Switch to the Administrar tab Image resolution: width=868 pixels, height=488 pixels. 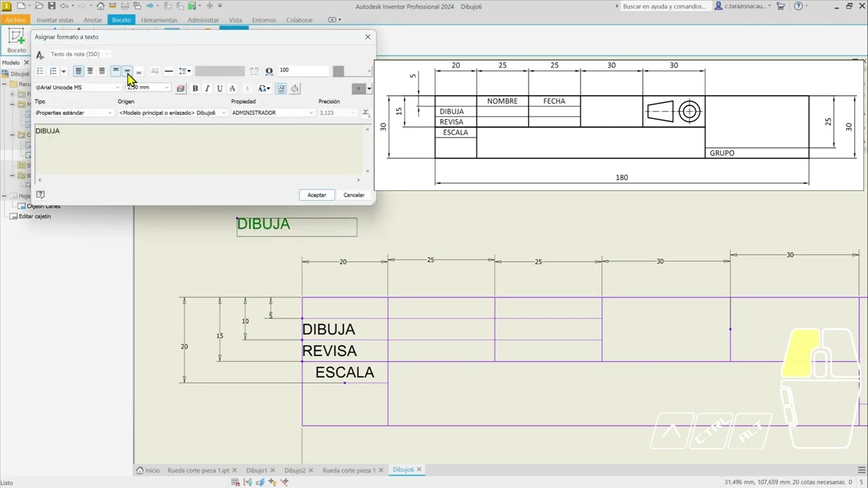(203, 20)
